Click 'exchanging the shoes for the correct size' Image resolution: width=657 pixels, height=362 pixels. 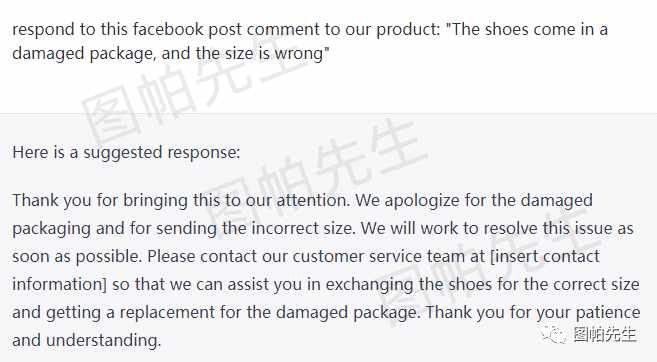[483, 284]
